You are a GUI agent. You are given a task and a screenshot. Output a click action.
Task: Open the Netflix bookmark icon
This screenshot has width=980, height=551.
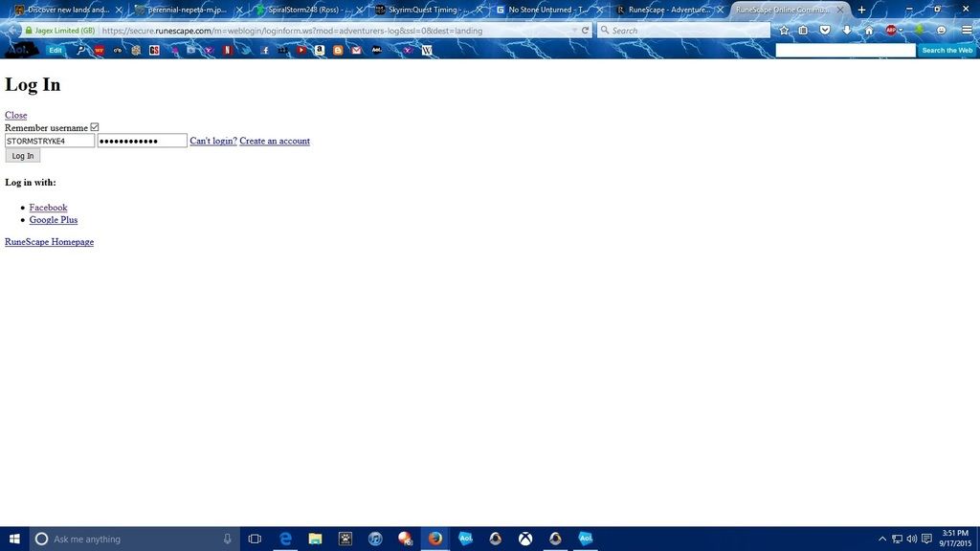pyautogui.click(x=228, y=50)
